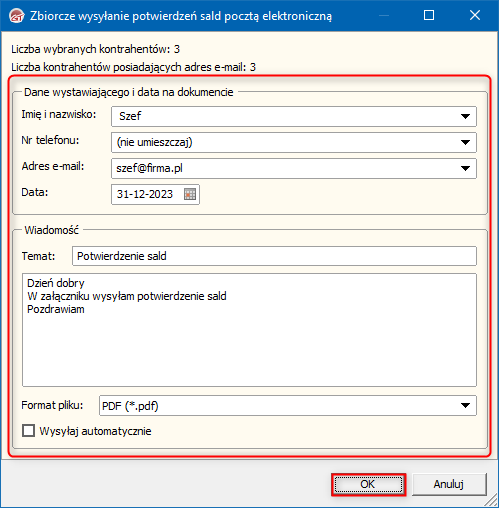The height and width of the screenshot is (508, 499).
Task: Expand the Imię i nazwisko dropdown arrow
Action: pyautogui.click(x=465, y=116)
